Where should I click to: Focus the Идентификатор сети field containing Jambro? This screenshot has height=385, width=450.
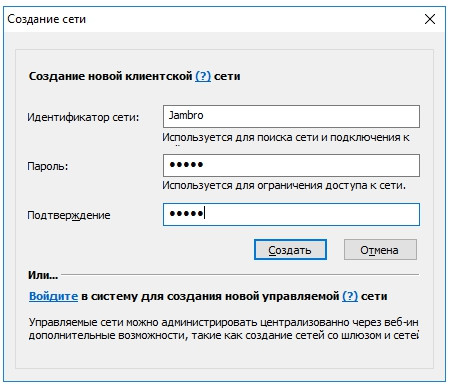coord(291,116)
